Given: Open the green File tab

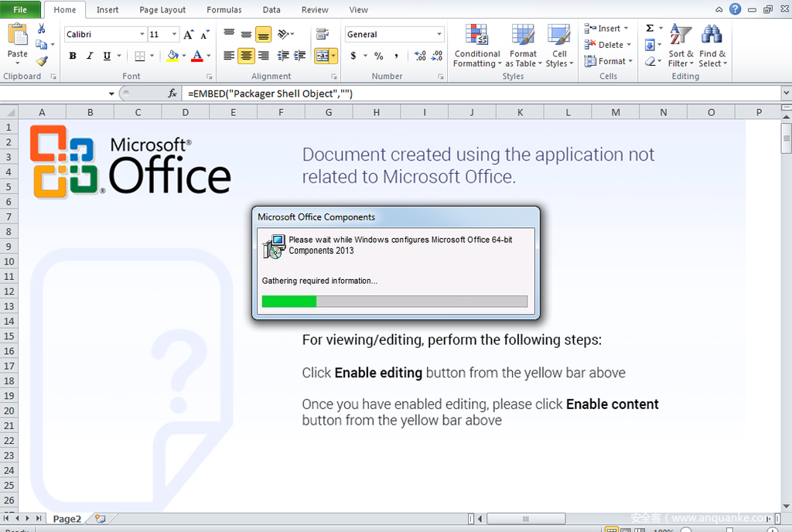Looking at the screenshot, I should coord(20,10).
